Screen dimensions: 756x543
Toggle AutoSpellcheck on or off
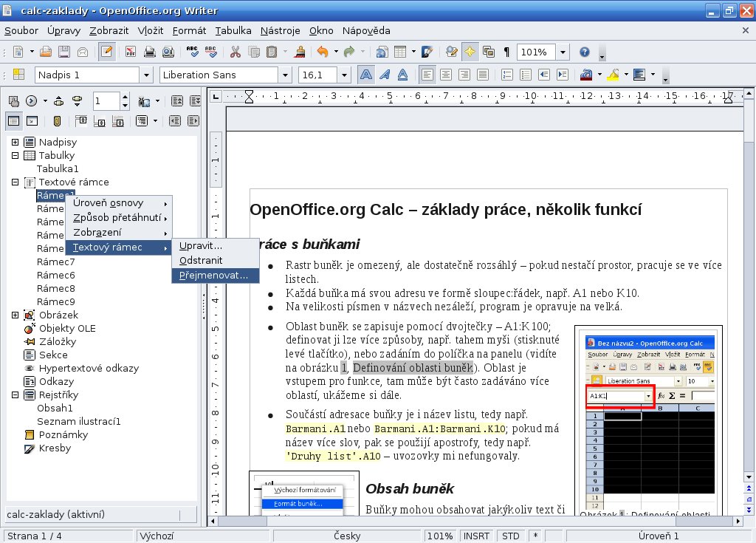click(x=210, y=52)
